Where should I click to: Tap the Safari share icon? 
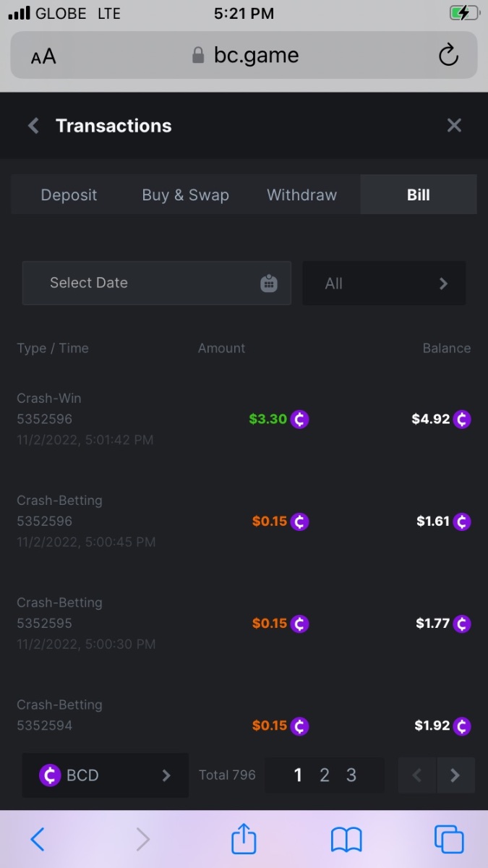(x=244, y=839)
